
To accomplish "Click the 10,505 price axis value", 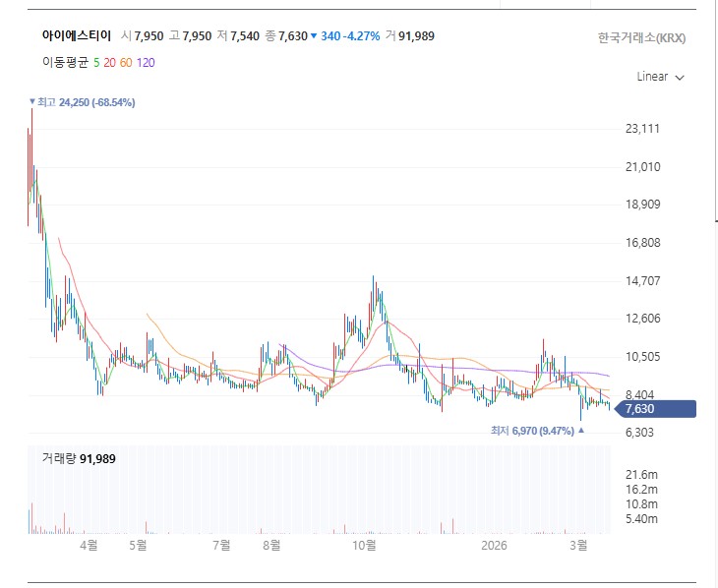I will pos(643,356).
